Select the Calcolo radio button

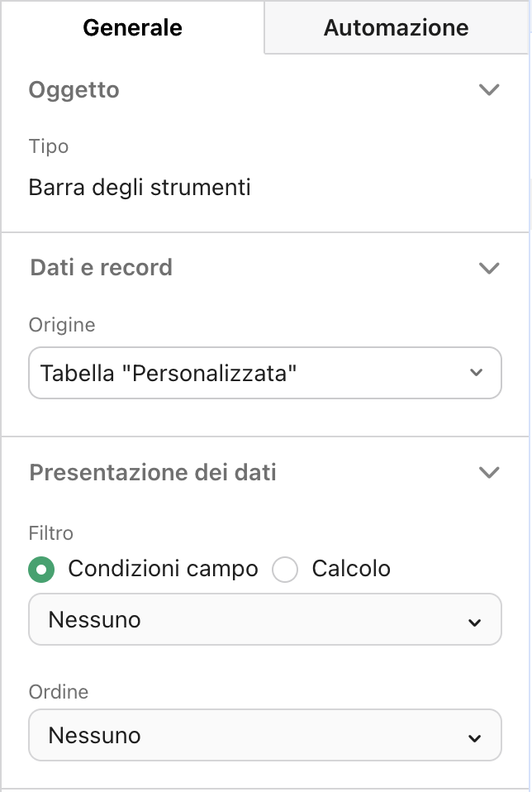pos(285,570)
